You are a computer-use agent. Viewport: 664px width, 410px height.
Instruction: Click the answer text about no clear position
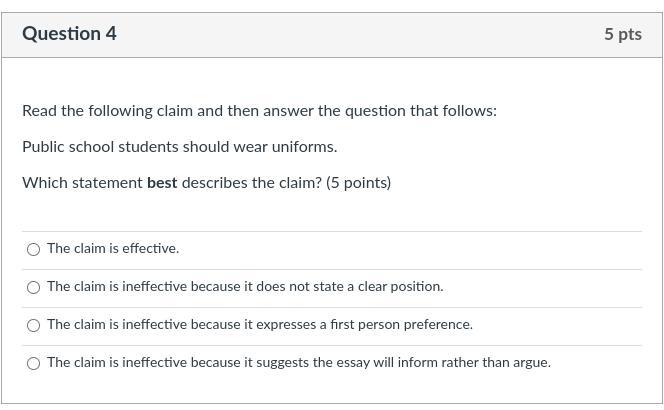(x=245, y=286)
